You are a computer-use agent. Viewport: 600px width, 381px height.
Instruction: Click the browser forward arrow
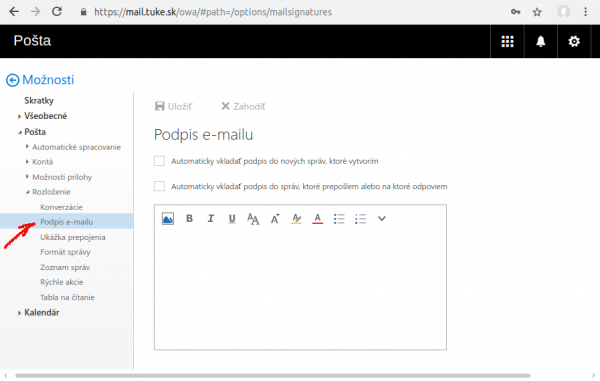click(x=36, y=12)
